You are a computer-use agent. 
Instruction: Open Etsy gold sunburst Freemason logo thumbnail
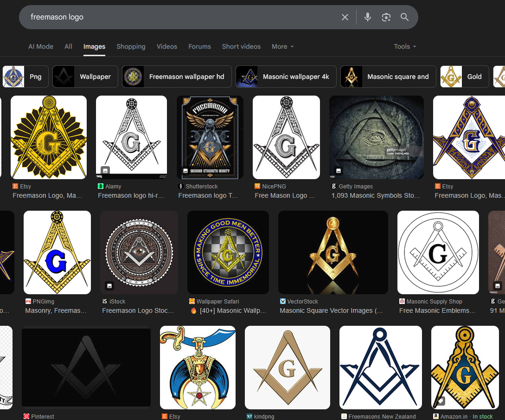49,137
